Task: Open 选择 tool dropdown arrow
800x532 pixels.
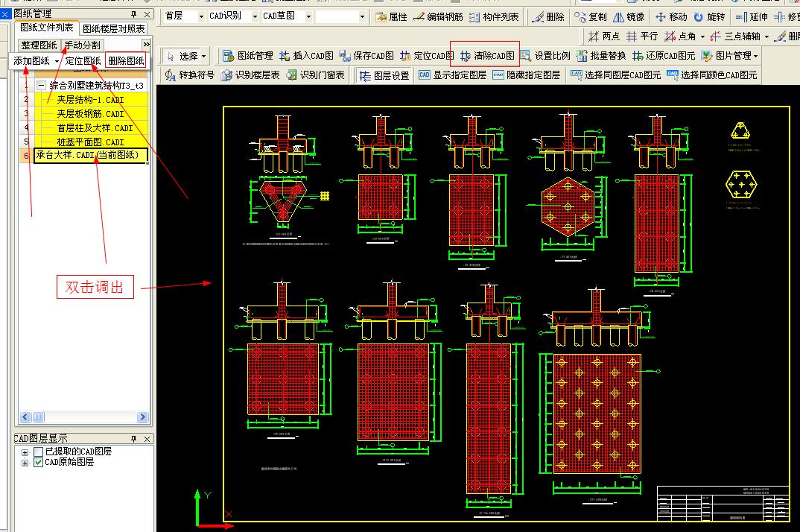Action: (204, 56)
